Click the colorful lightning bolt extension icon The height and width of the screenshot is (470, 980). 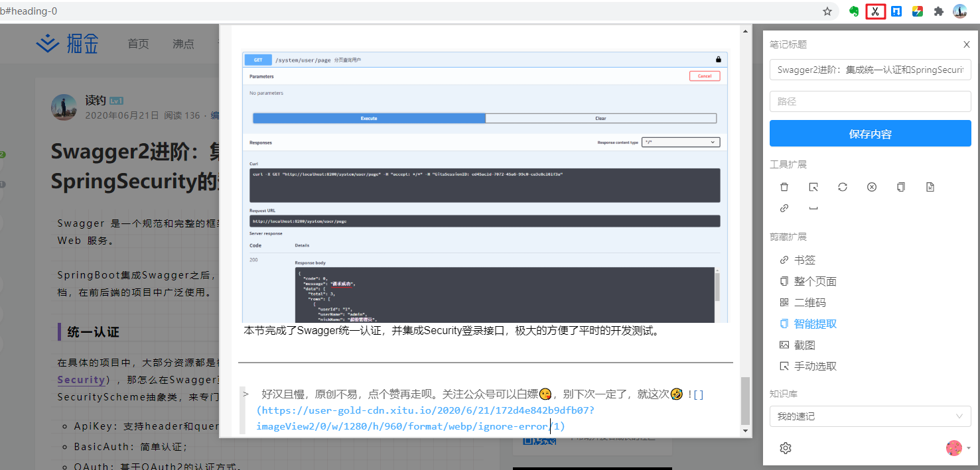pos(918,11)
